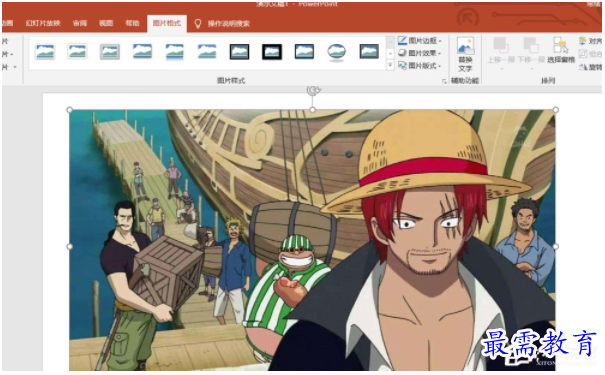The image size is (605, 375).
Task: Click the picture's rotation handle
Action: pyautogui.click(x=313, y=90)
